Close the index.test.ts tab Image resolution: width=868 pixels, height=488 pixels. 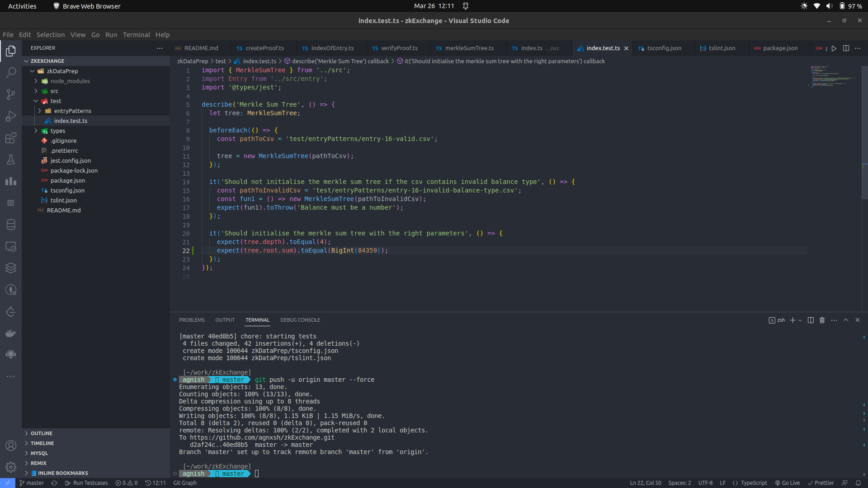pyautogui.click(x=626, y=48)
